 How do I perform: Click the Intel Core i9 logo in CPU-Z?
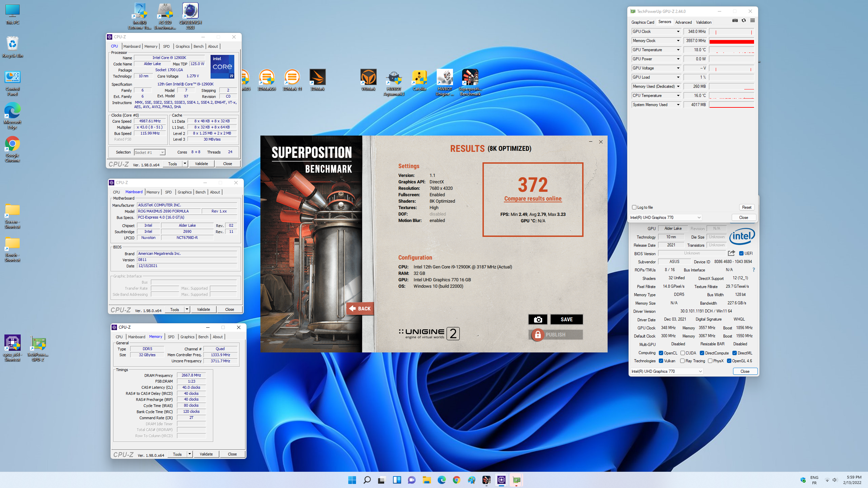click(x=222, y=67)
